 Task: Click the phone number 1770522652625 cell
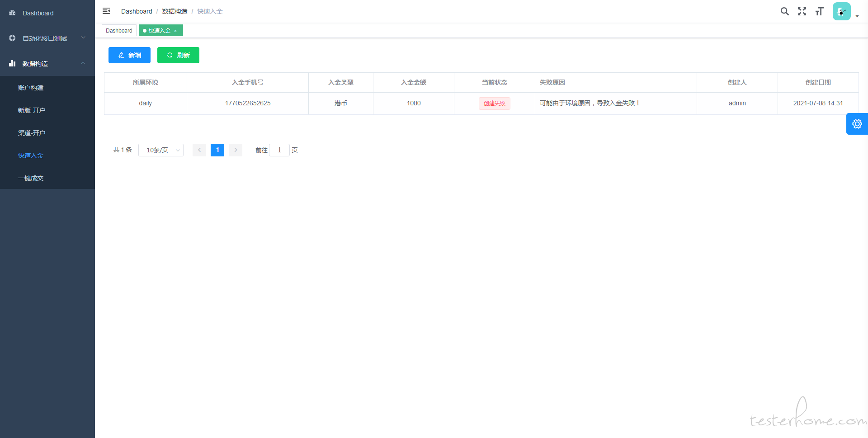pyautogui.click(x=248, y=103)
